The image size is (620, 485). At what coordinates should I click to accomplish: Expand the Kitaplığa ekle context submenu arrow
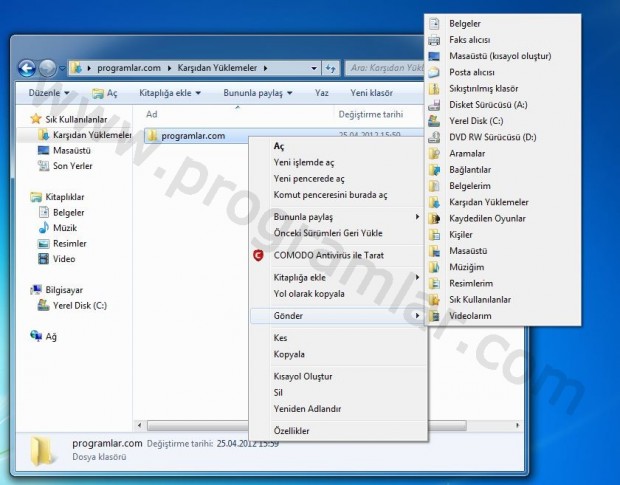(x=417, y=277)
